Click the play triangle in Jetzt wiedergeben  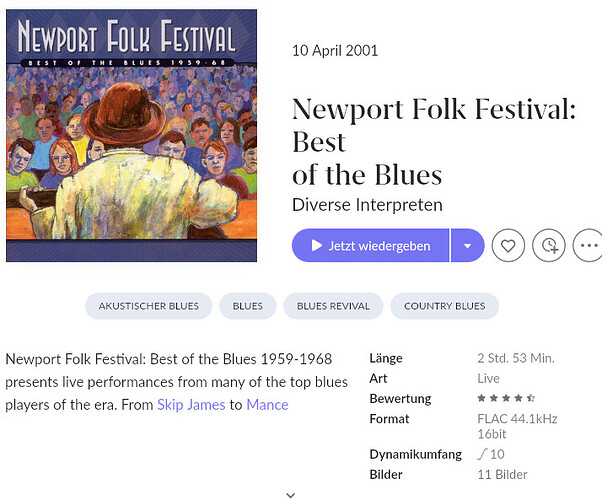pos(317,245)
